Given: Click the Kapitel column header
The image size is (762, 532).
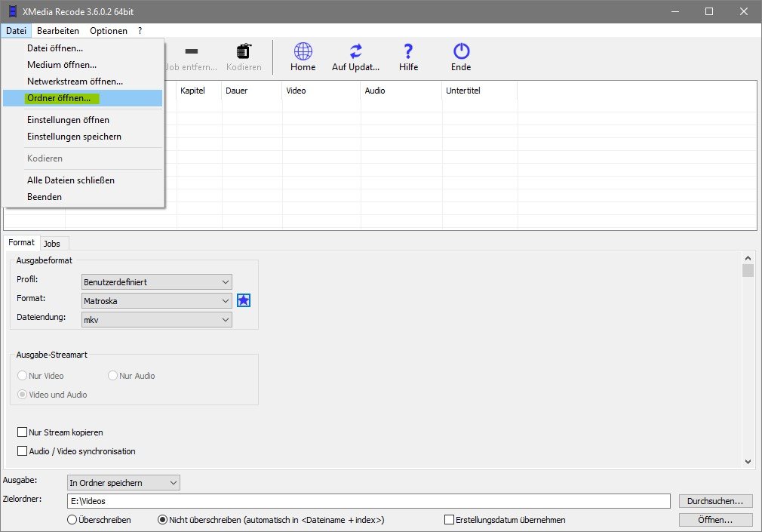Looking at the screenshot, I should 199,91.
